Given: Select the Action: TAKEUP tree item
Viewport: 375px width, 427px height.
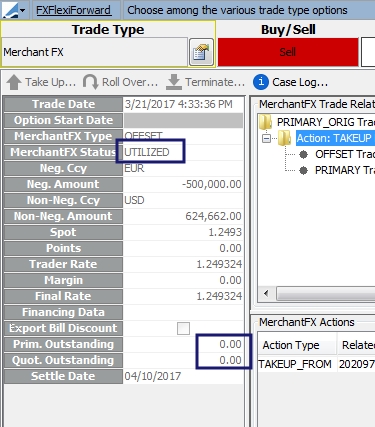Looking at the screenshot, I should click(335, 138).
